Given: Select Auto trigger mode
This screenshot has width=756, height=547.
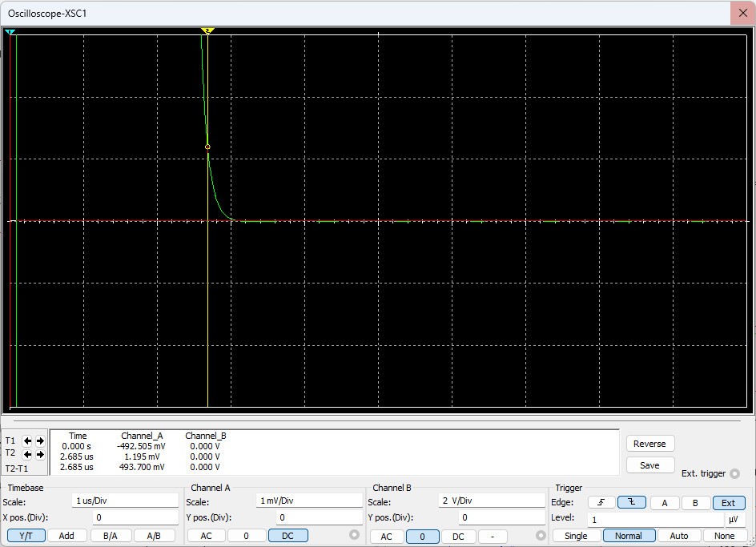Looking at the screenshot, I should [x=678, y=536].
